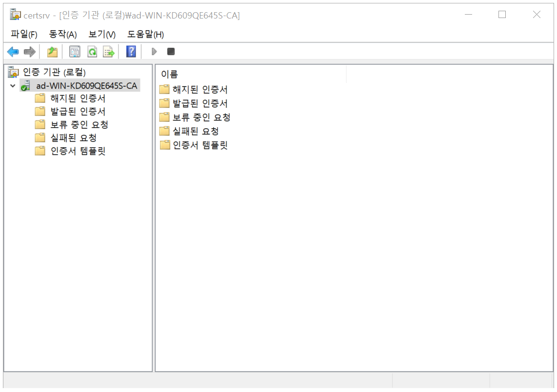Click 보류 중인 요청 folder icon in right list
The width and height of the screenshot is (557, 392).
tap(164, 117)
